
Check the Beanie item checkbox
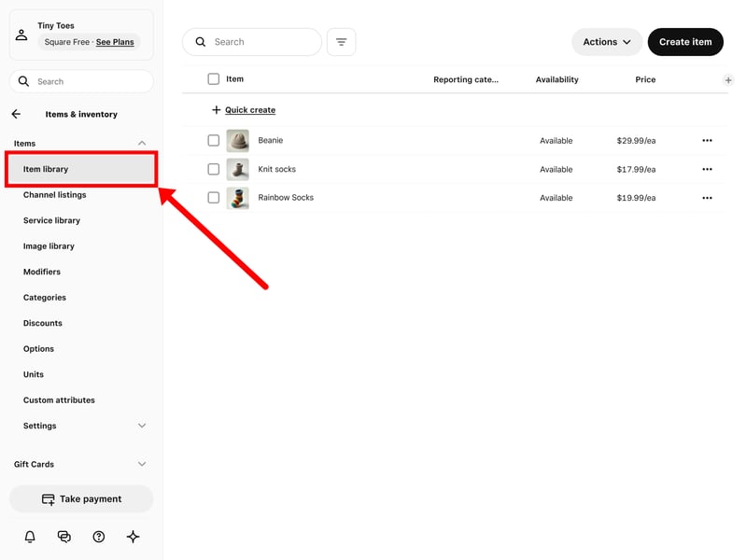point(214,141)
